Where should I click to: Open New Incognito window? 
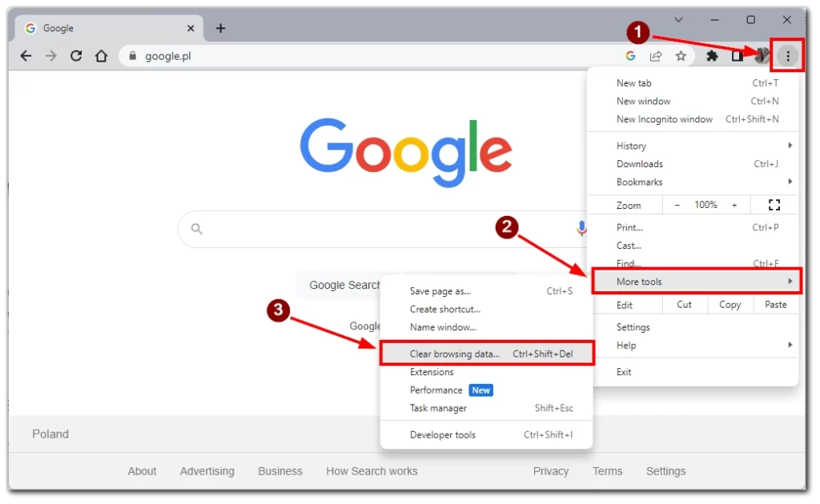(693, 119)
